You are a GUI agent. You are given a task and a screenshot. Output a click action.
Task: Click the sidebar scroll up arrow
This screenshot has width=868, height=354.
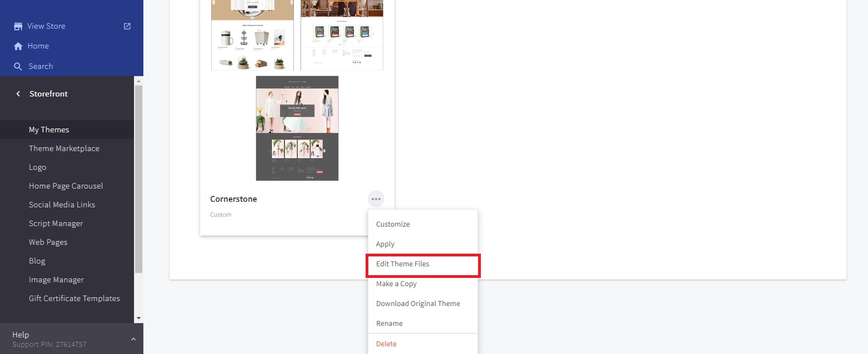click(x=138, y=81)
